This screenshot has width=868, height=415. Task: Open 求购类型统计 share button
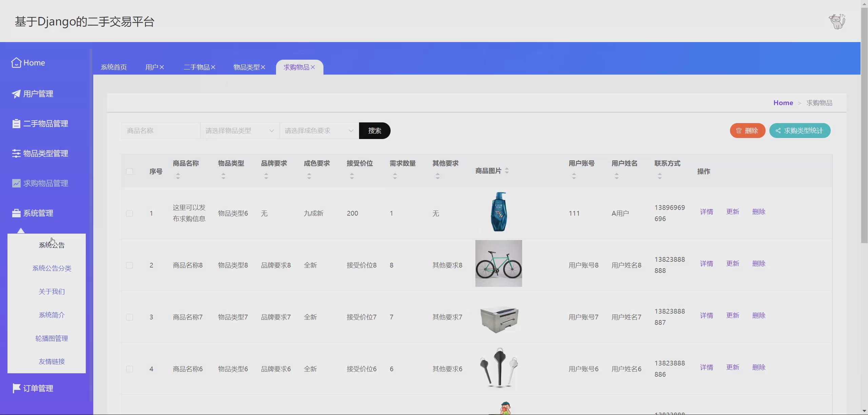(800, 131)
